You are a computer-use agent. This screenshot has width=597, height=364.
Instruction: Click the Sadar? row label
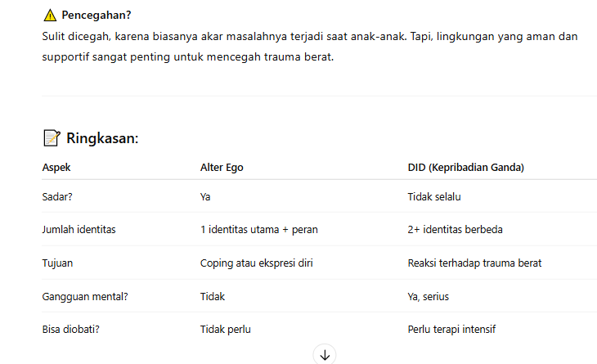click(x=57, y=197)
